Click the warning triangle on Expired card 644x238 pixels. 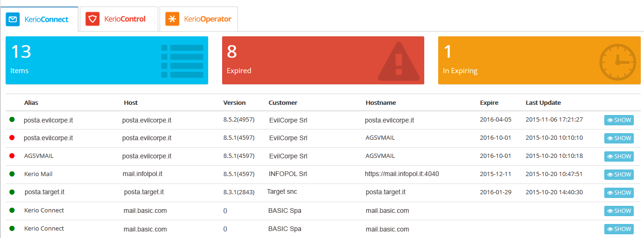click(399, 61)
